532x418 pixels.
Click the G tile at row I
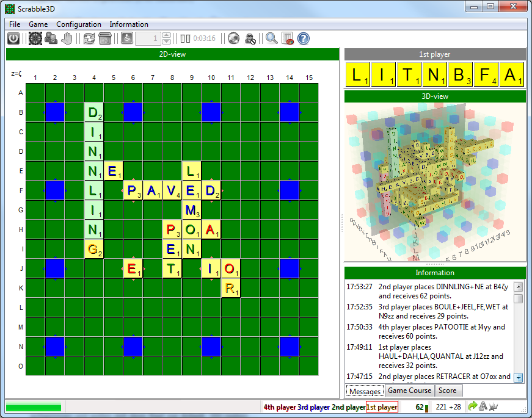(x=94, y=249)
